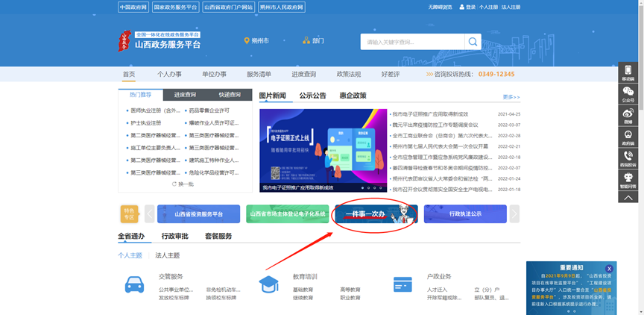Select the 行政审批 tab

(175, 236)
